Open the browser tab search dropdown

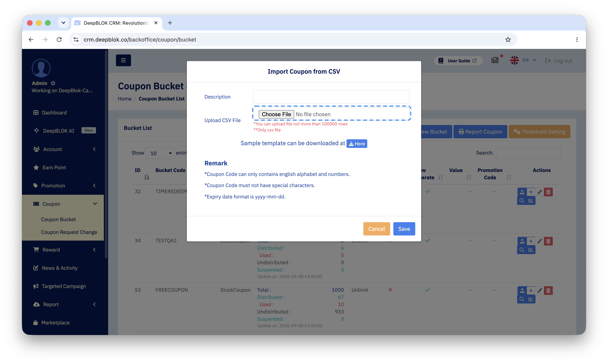[63, 23]
